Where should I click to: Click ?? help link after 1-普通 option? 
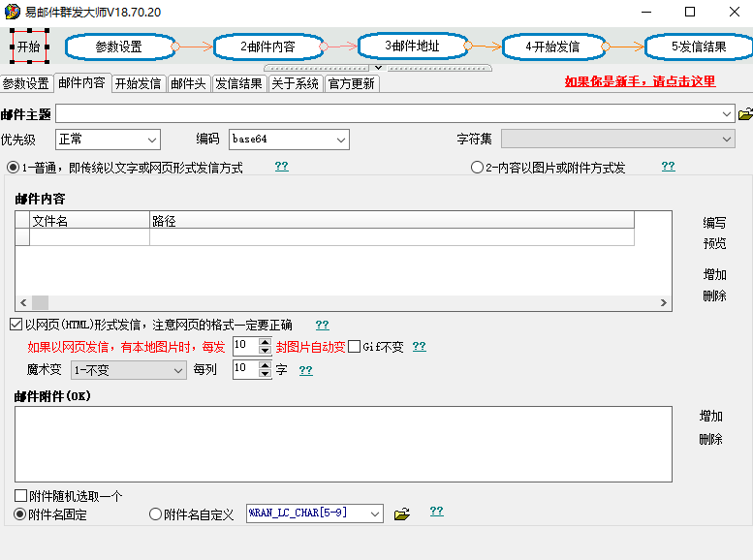coord(281,167)
